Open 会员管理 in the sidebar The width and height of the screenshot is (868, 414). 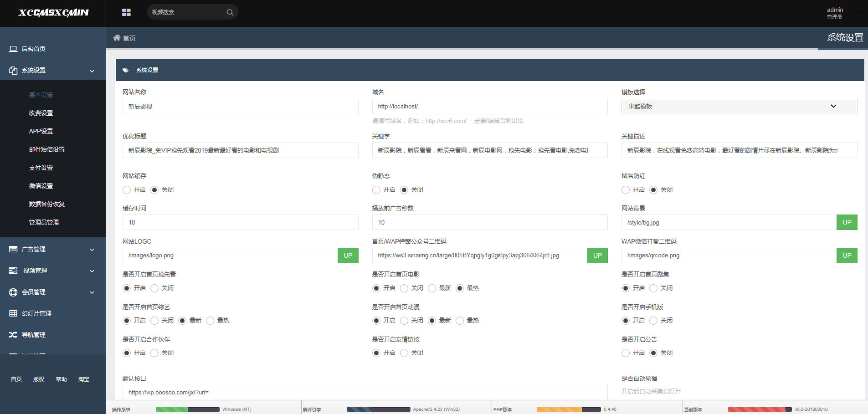34,292
